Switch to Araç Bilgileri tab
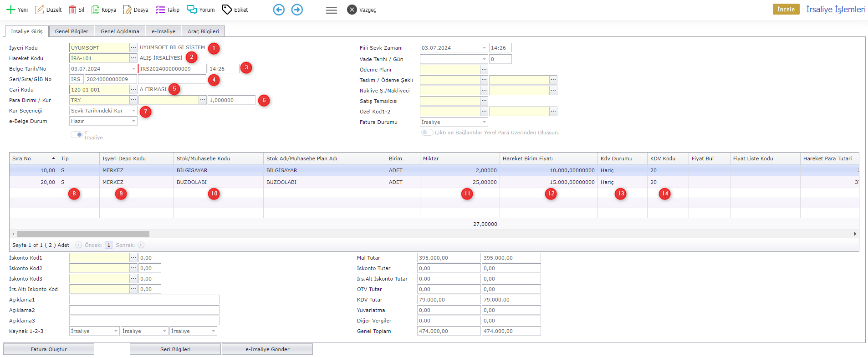The height and width of the screenshot is (358, 868). (203, 31)
